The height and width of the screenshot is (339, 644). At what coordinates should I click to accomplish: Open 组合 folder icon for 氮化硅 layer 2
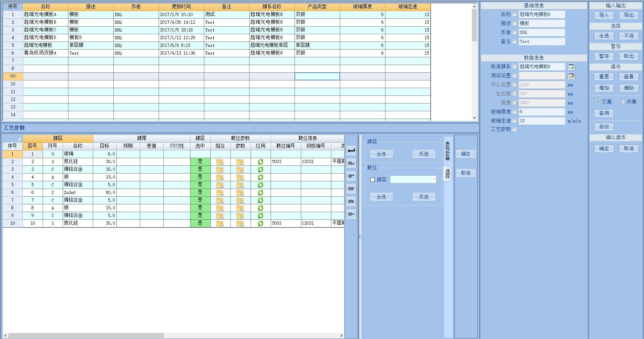click(220, 162)
